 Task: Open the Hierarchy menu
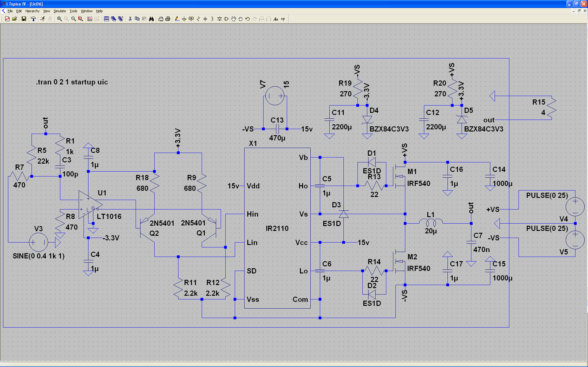click(32, 11)
